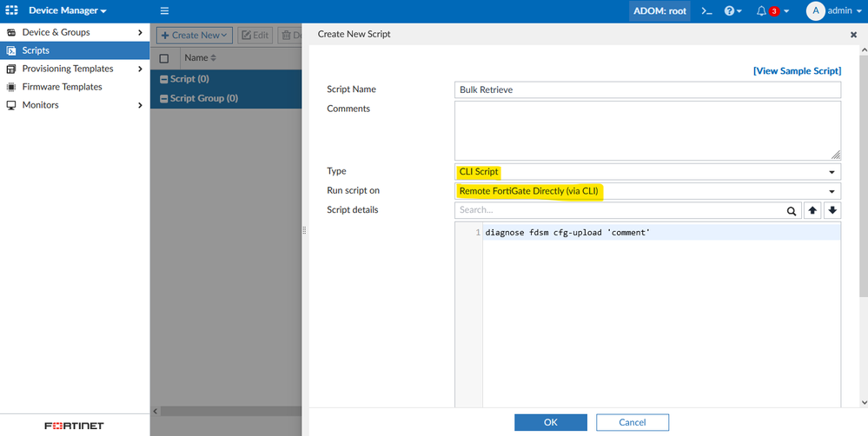Collapse the Script Group (0) row
Viewport: 868px width, 436px height.
(164, 98)
